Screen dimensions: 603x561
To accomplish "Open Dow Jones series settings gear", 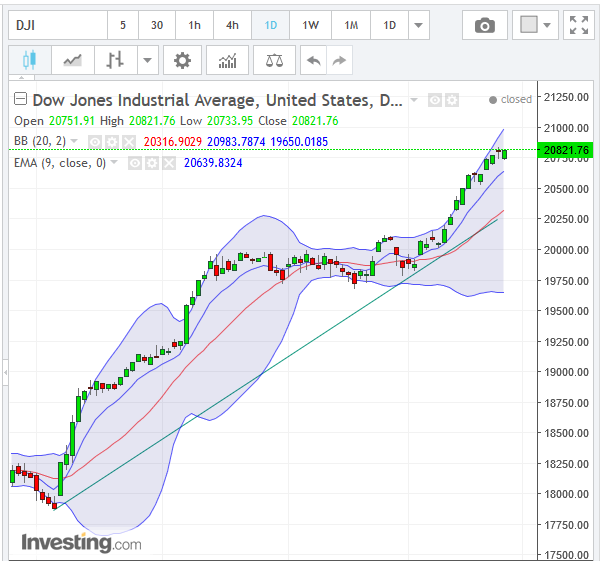I will pyautogui.click(x=452, y=100).
